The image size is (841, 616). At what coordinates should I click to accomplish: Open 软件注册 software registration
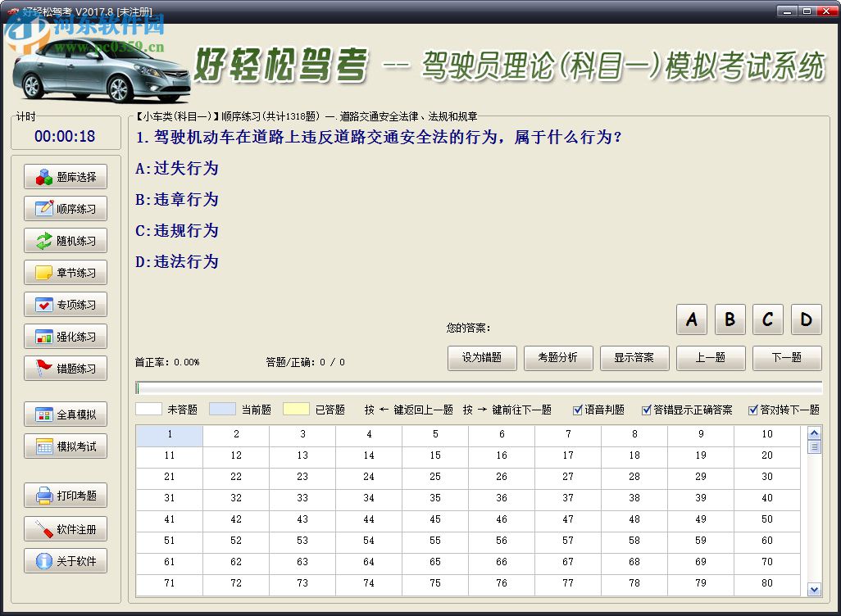pos(65,528)
